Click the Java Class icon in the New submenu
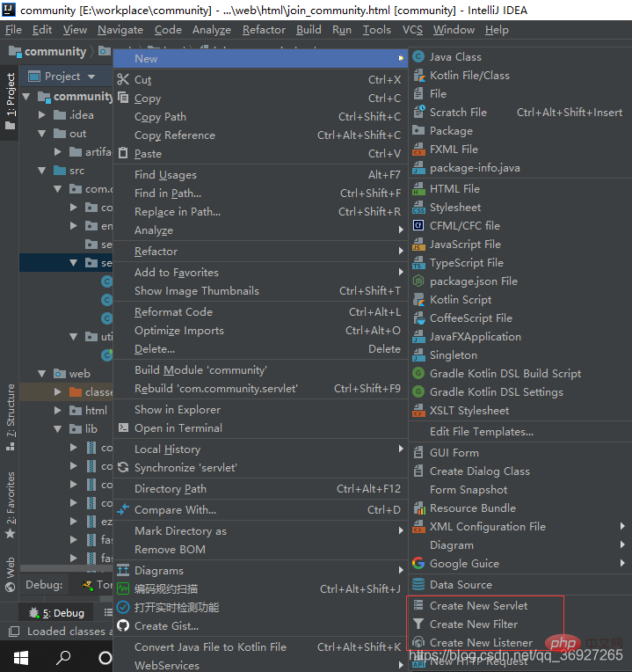This screenshot has width=632, height=672. 418,57
